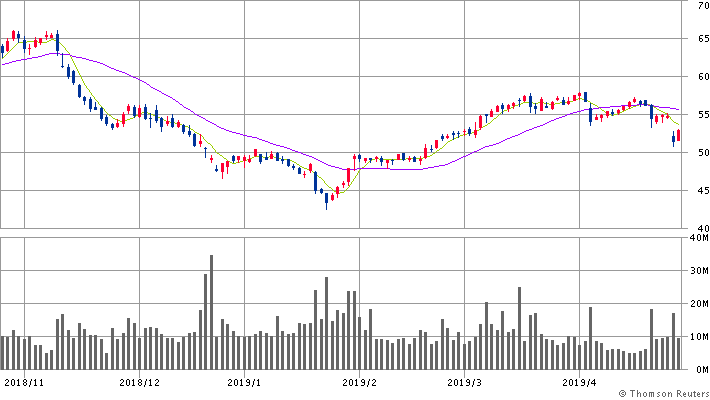Click the 2018/11 date axis label
This screenshot has width=710, height=400.
pos(24,383)
